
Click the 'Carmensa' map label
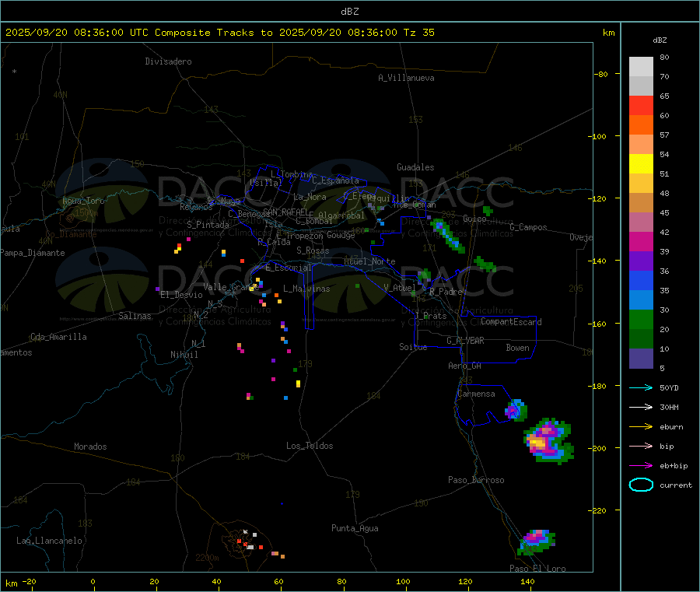tap(476, 394)
